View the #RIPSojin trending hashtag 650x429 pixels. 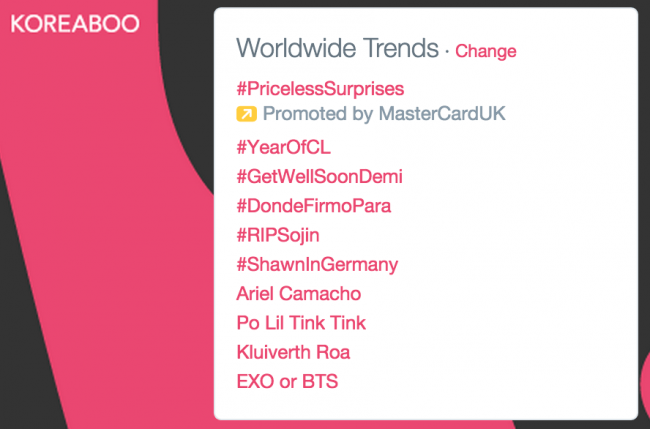tap(278, 235)
